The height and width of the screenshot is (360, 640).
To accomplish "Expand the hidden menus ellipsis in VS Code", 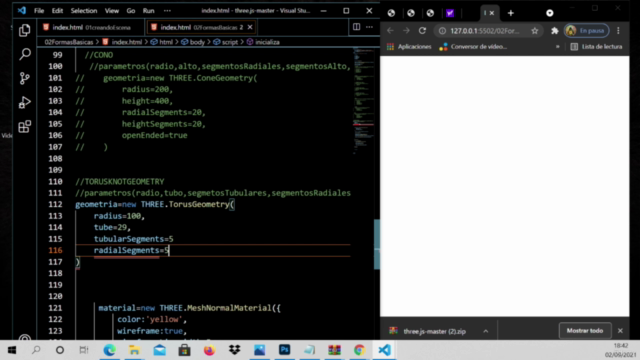I will click(167, 11).
